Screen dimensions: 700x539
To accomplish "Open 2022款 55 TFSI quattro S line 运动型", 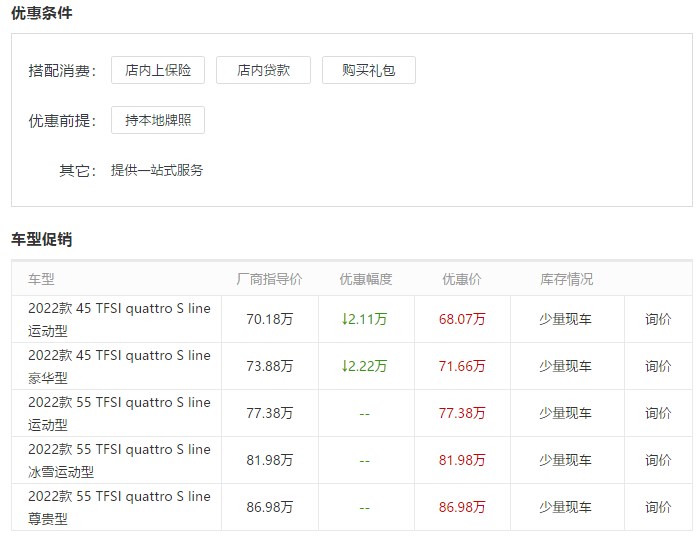I will tap(119, 414).
